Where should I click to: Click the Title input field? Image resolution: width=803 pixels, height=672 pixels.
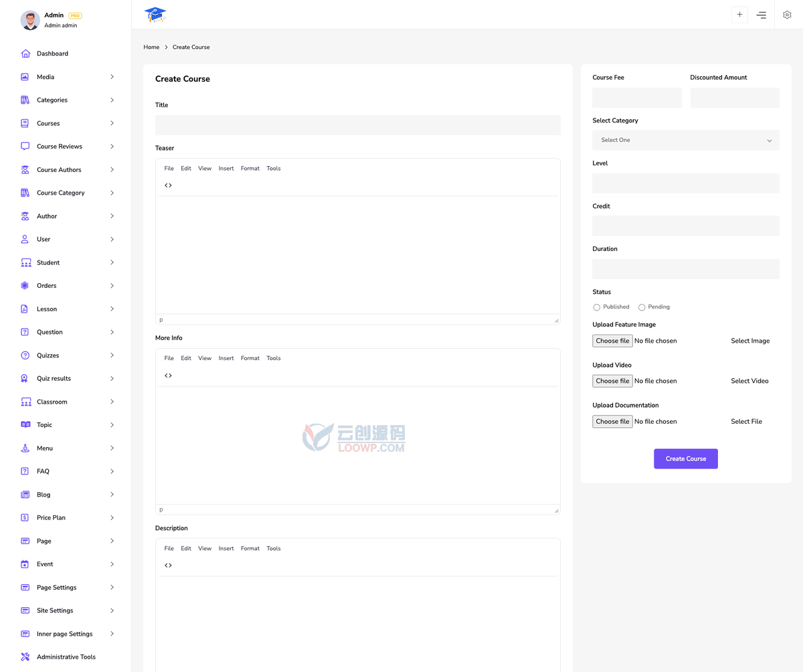click(358, 125)
